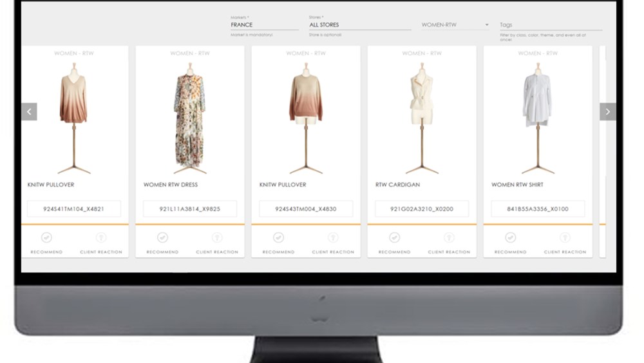Select product code 924S41TM104_X4821
This screenshot has height=363, width=644.
pos(74,209)
